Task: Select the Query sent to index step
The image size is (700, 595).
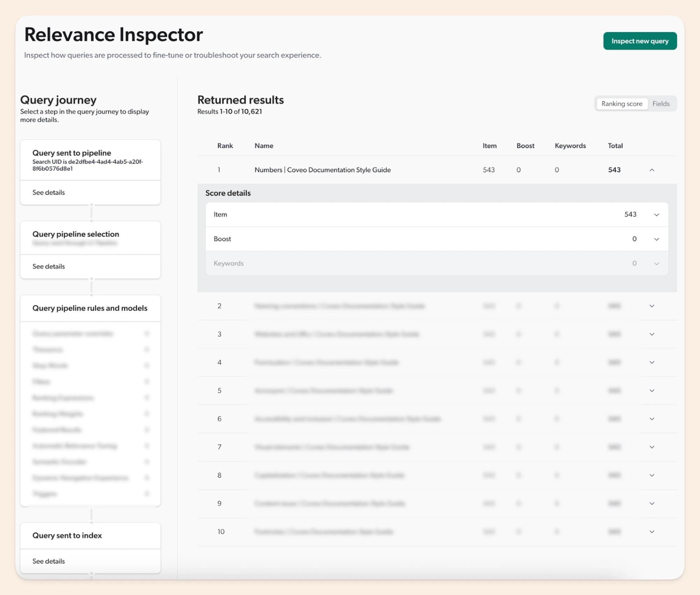Action: click(x=90, y=536)
